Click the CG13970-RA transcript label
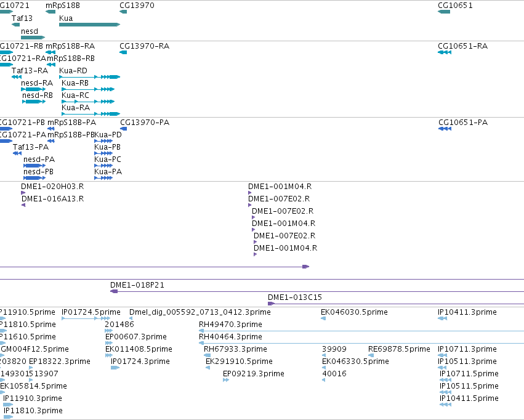Viewport: 524px width, 420px height. (x=144, y=46)
